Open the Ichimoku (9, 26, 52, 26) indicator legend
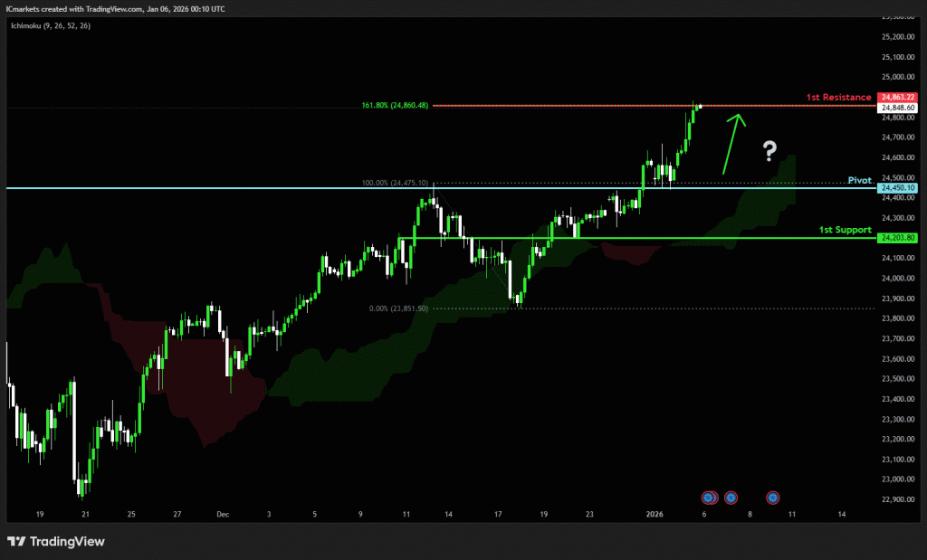This screenshot has height=560, width=927. [x=51, y=25]
